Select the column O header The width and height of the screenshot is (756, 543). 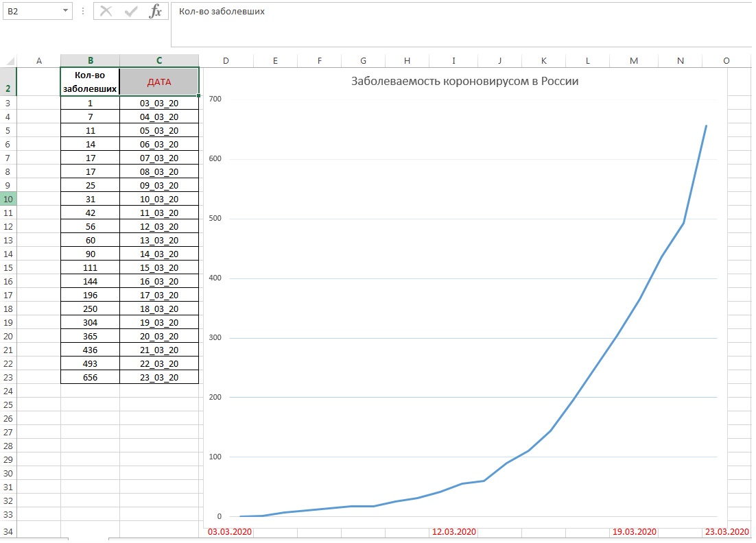click(x=727, y=61)
